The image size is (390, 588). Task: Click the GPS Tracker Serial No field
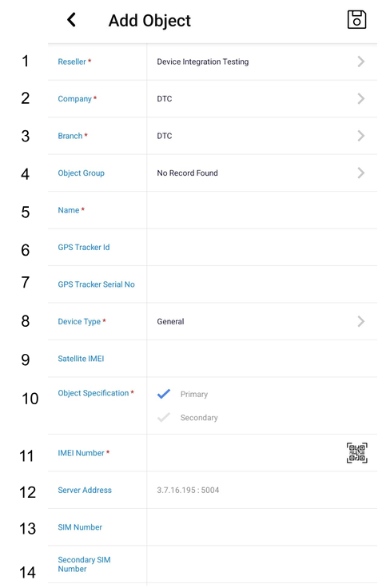[x=262, y=284]
